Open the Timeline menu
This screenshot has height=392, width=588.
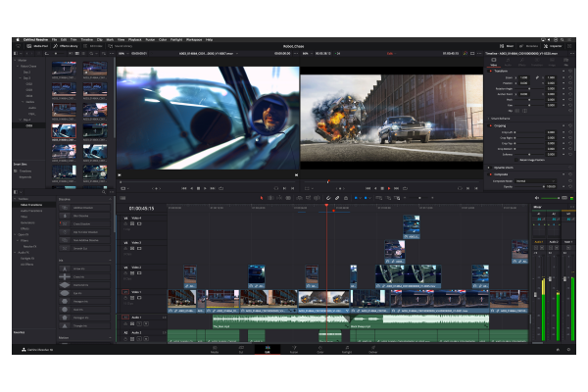(x=87, y=39)
